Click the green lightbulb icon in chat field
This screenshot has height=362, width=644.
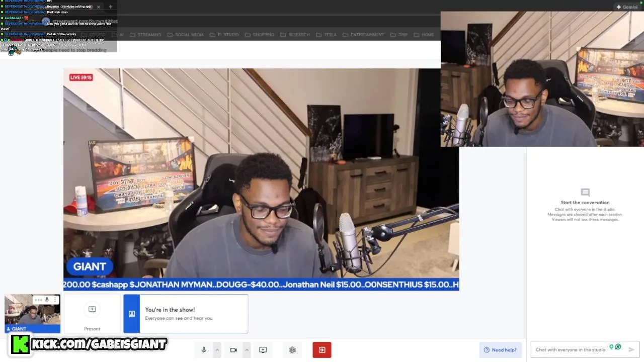pyautogui.click(x=612, y=347)
